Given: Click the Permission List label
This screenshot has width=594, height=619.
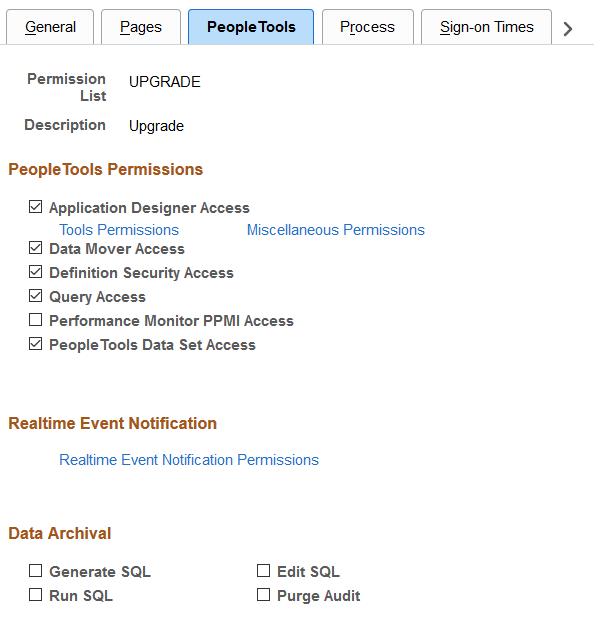Looking at the screenshot, I should pyautogui.click(x=66, y=87).
